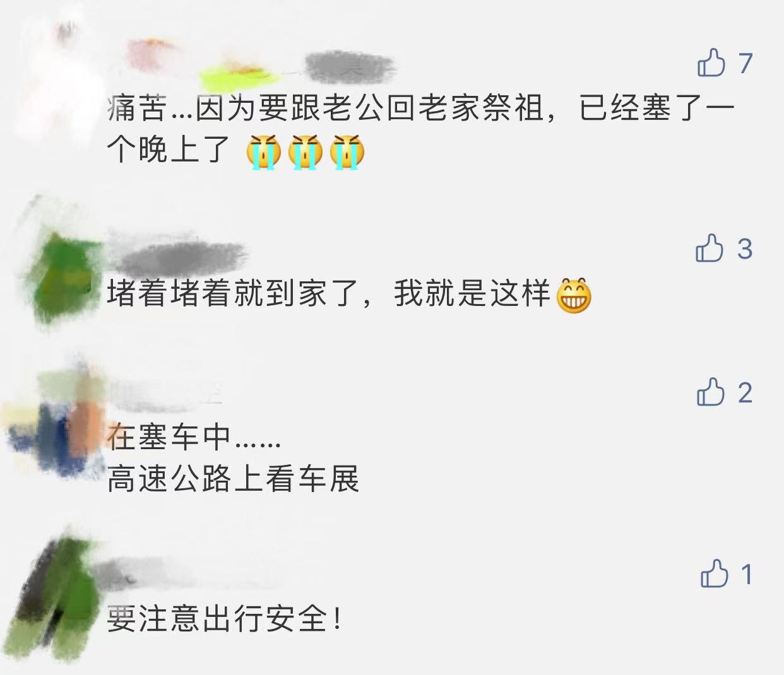Like the 要注意出行安全 comment
Viewport: 784px width, 675px height.
point(715,573)
